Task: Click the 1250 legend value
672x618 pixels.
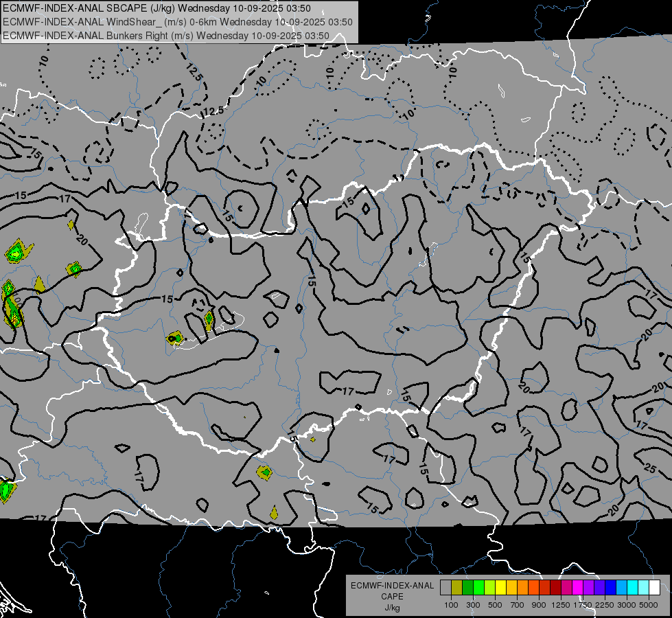Action: pos(561,605)
